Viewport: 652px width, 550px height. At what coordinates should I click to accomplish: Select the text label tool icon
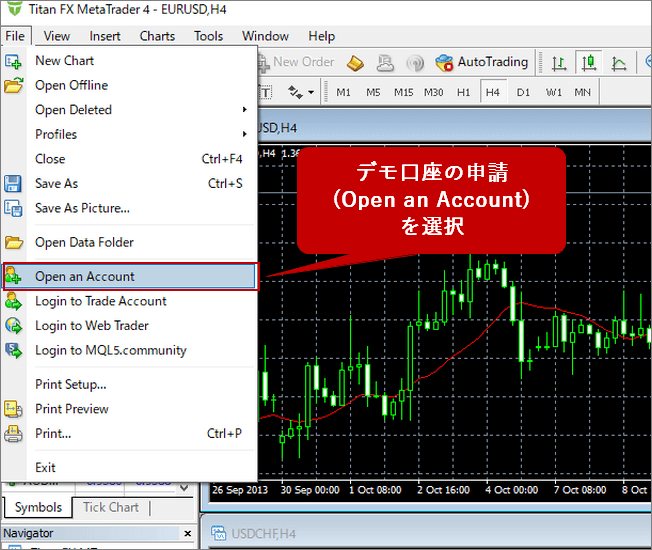click(x=266, y=92)
